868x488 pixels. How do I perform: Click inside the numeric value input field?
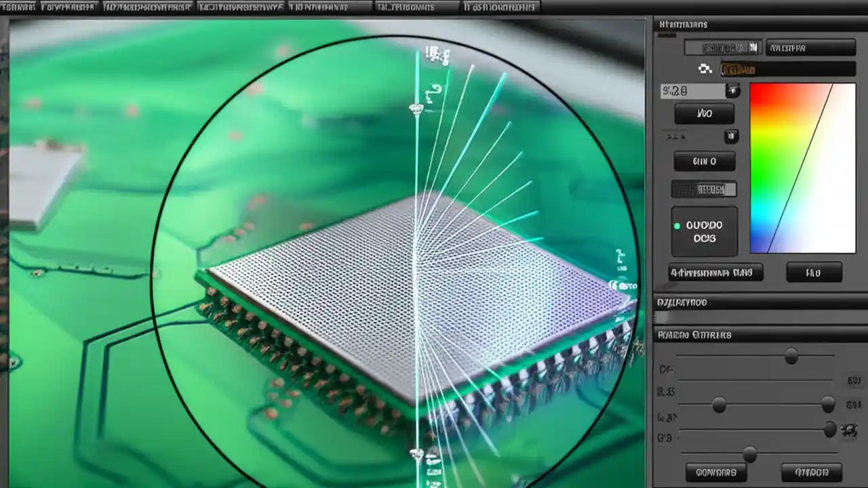click(x=692, y=91)
